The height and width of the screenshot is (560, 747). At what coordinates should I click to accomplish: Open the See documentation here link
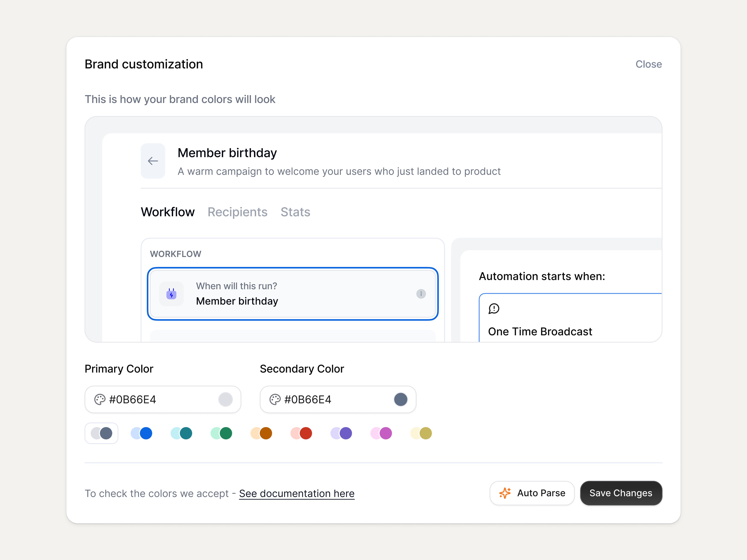[x=297, y=494]
